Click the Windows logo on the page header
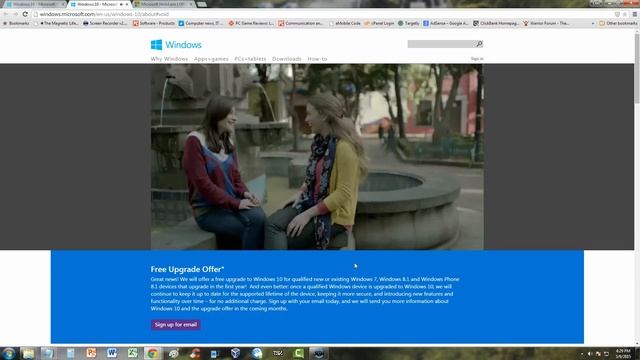This screenshot has width=640, height=360. pos(176,44)
